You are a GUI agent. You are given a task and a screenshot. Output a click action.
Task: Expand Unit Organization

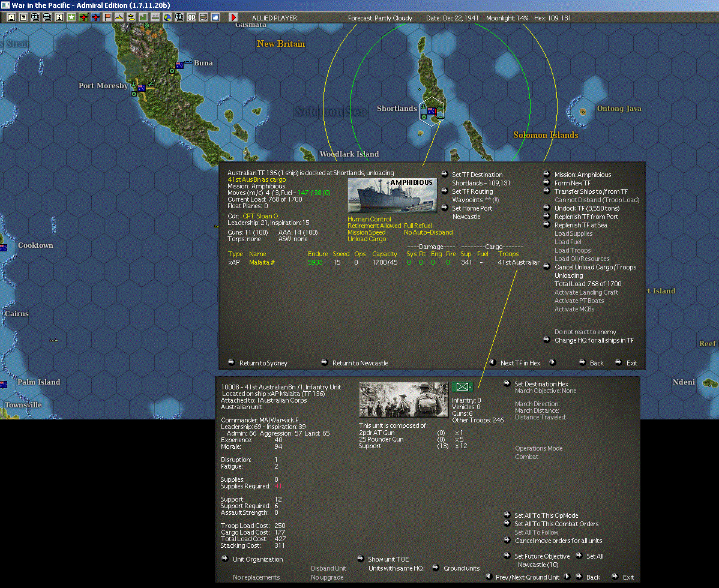[x=257, y=559]
